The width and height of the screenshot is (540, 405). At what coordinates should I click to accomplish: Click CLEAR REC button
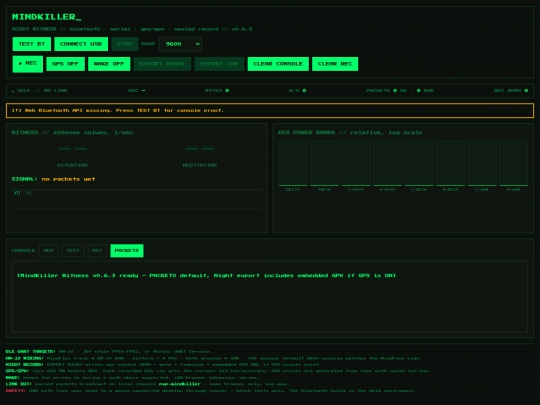335,64
